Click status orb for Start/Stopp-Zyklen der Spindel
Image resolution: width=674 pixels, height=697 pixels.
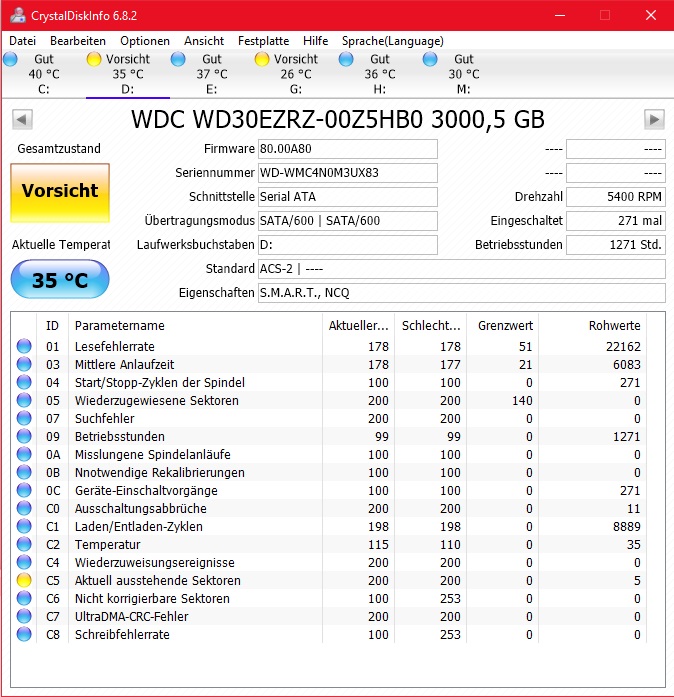(x=24, y=382)
